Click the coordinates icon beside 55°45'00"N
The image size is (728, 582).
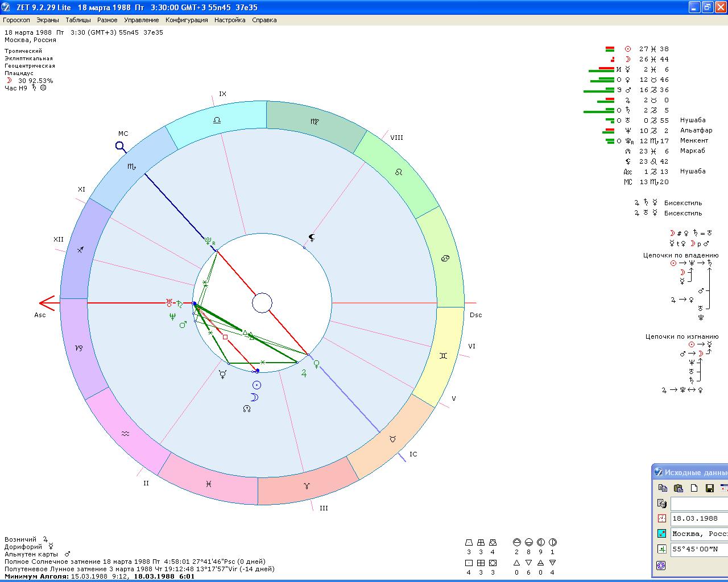(661, 549)
